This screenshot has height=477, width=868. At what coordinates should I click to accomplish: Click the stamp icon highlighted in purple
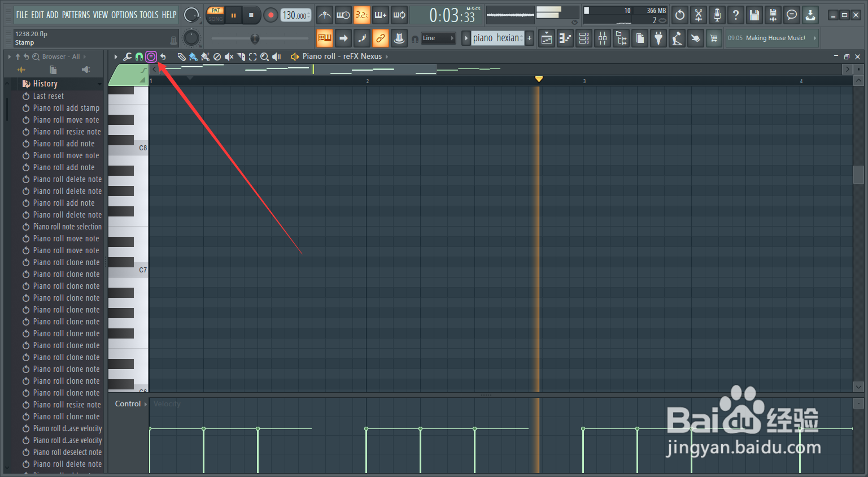click(151, 57)
